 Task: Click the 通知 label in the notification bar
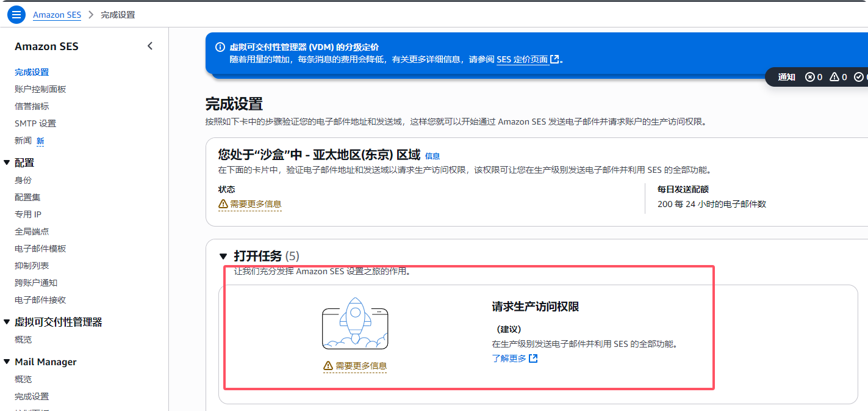(786, 77)
